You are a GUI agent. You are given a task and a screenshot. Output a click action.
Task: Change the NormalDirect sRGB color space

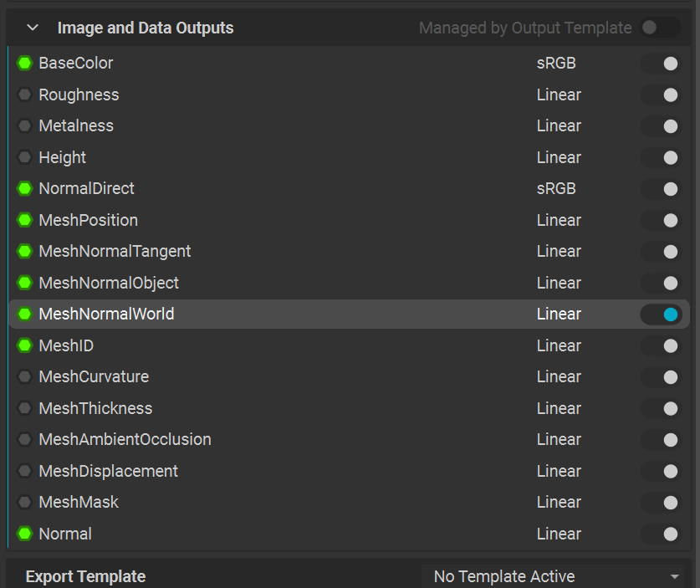tap(556, 189)
